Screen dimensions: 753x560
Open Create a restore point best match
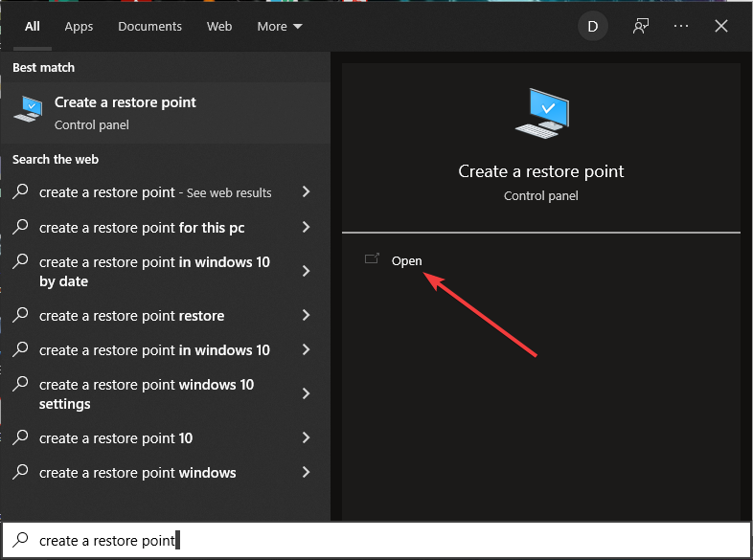(x=165, y=113)
